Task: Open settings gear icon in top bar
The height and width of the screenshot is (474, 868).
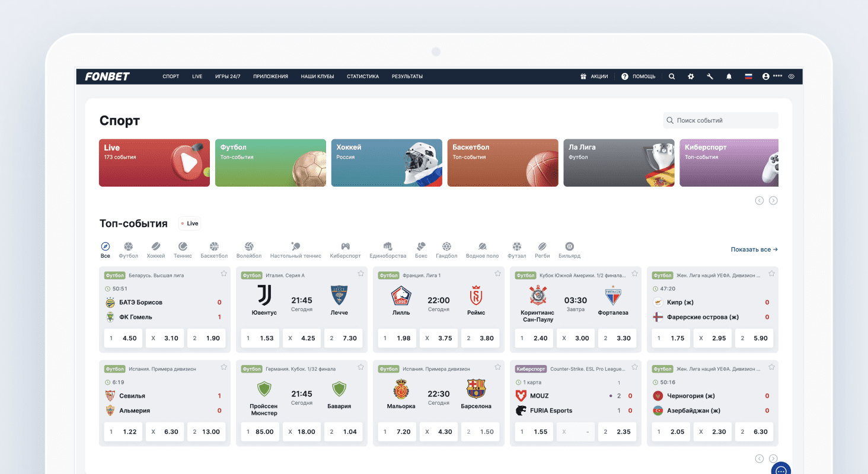Action: 691,76
